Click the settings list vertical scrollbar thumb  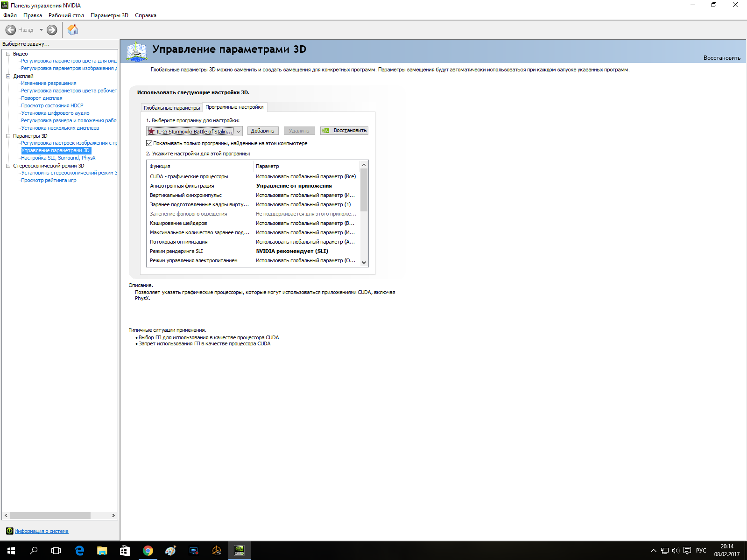(x=364, y=190)
